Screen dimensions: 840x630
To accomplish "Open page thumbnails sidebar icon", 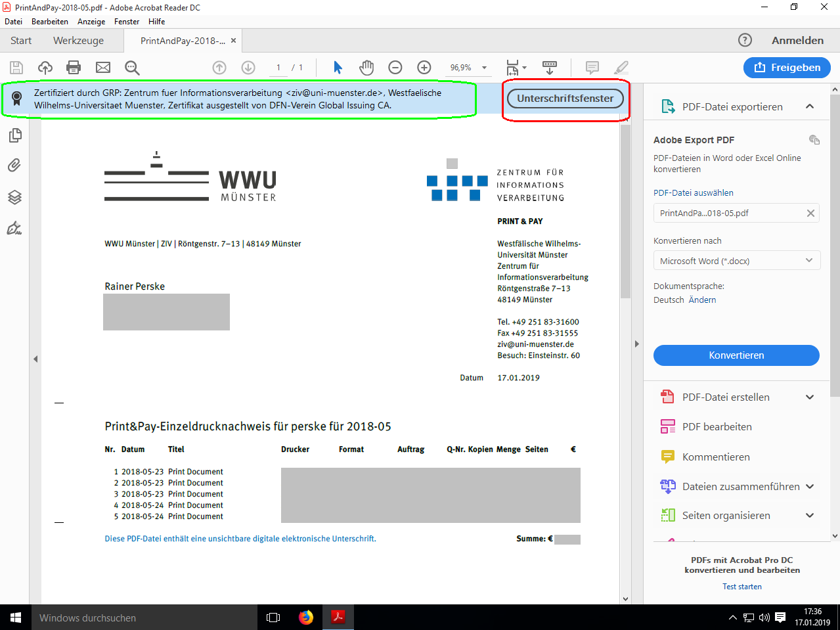I will pos(14,135).
